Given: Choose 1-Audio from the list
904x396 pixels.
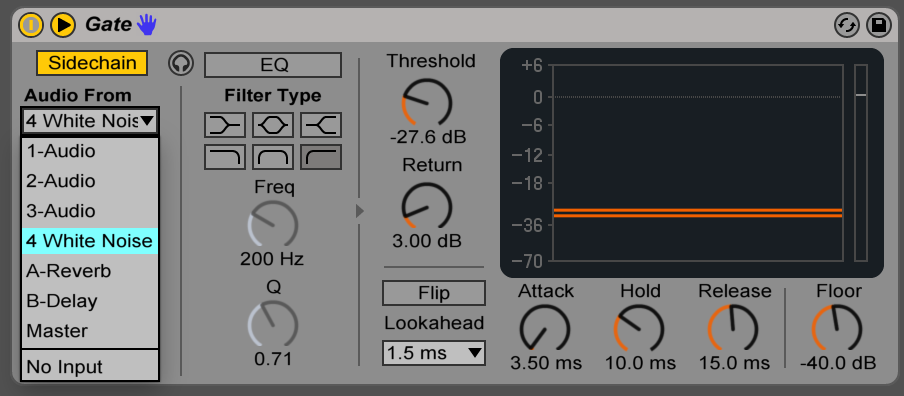Looking at the screenshot, I should pos(90,151).
